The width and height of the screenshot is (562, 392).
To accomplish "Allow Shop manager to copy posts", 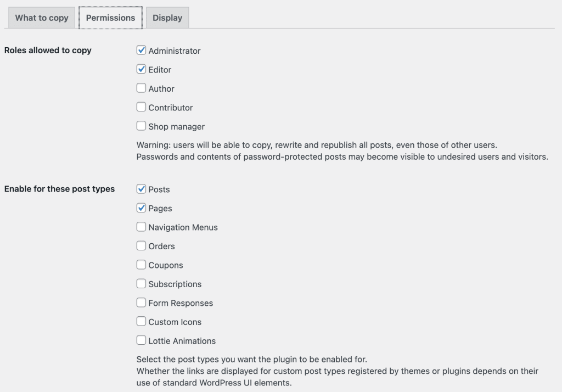I will coord(141,126).
